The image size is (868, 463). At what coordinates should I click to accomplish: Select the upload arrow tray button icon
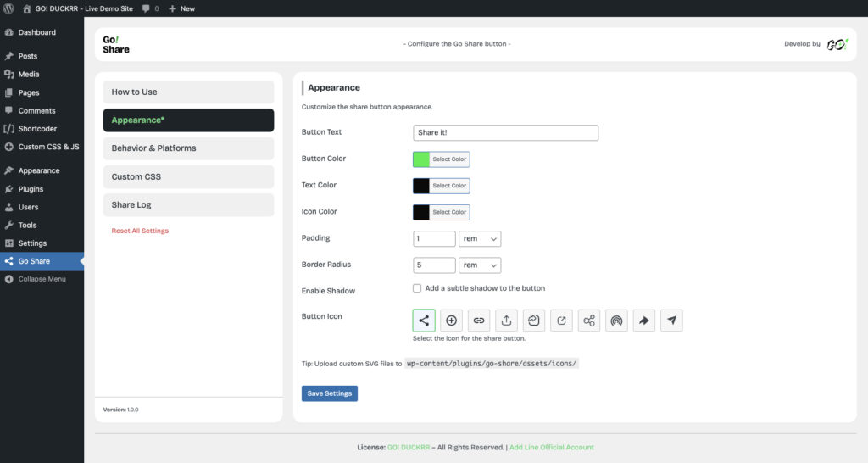(506, 321)
